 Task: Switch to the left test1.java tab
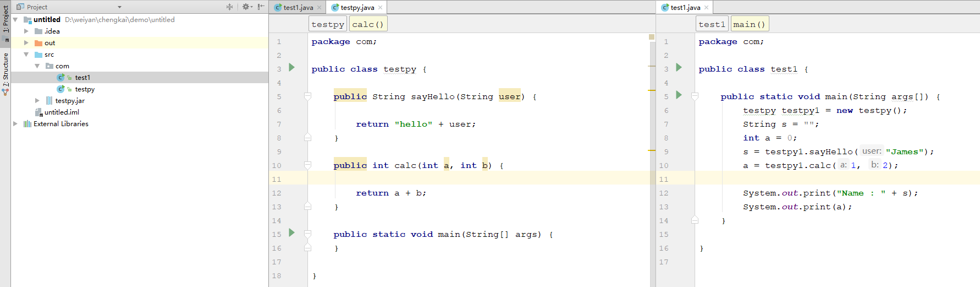(x=298, y=8)
